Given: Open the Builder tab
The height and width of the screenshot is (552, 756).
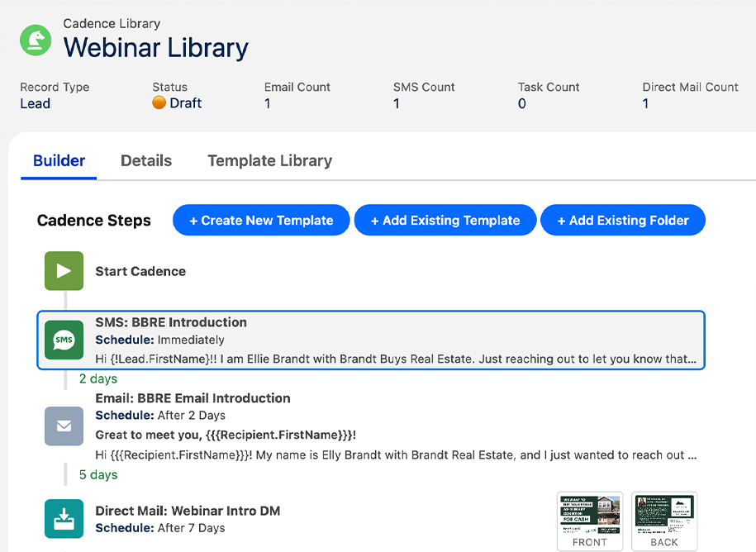Looking at the screenshot, I should 59,161.
